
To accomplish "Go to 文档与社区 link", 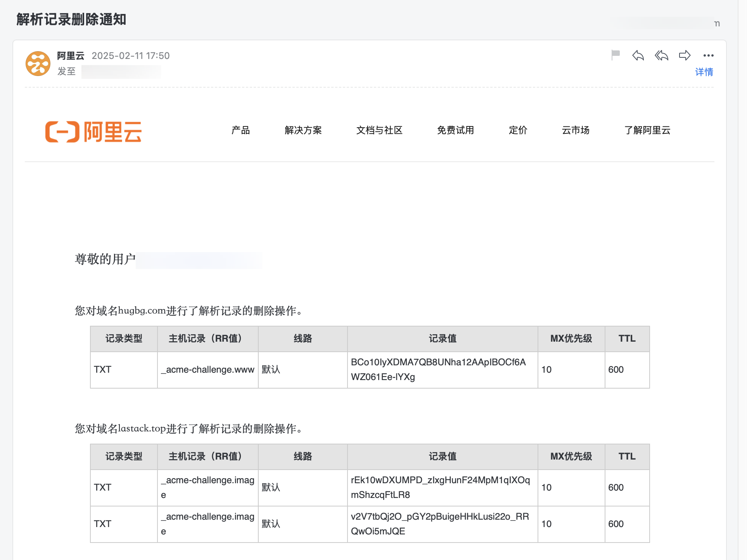I will [x=379, y=130].
